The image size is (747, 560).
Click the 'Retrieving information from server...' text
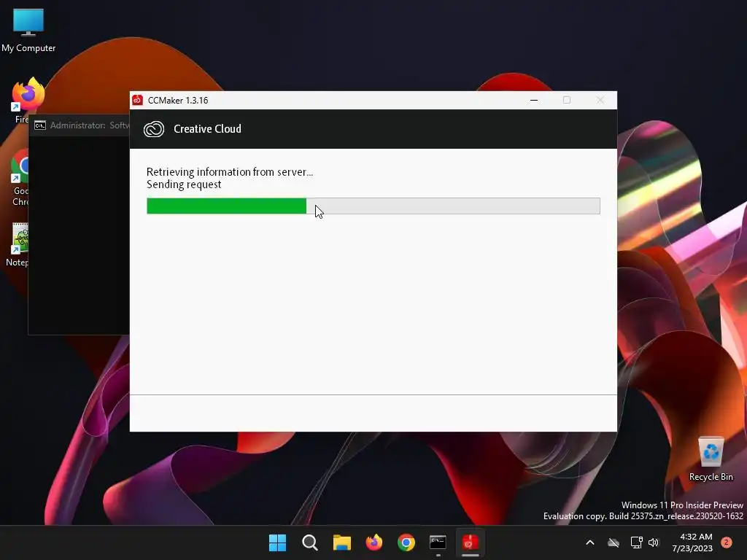coord(230,172)
